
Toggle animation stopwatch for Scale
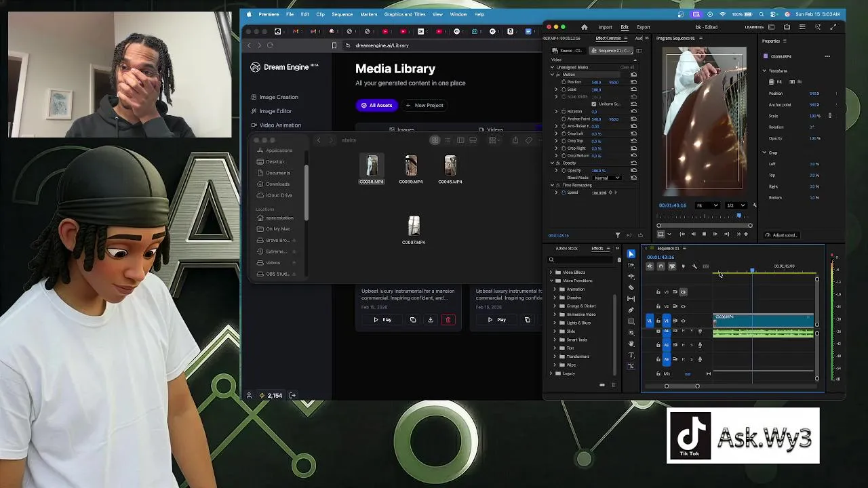[563, 89]
